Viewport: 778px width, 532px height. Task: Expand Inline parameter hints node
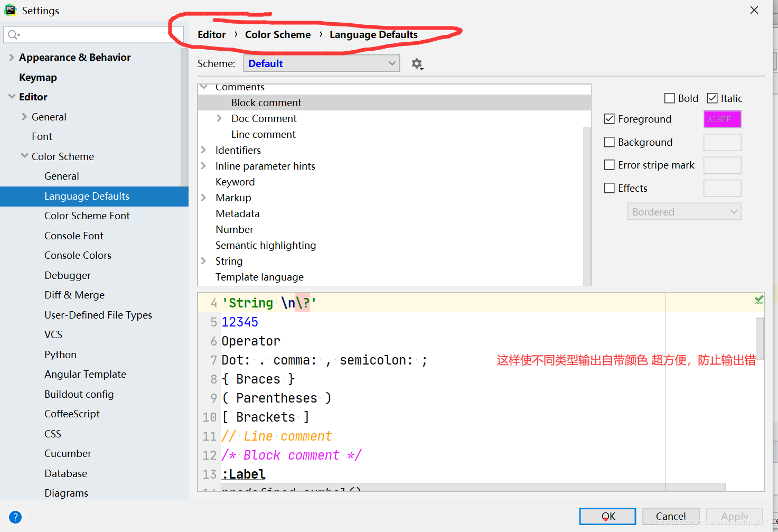[203, 166]
